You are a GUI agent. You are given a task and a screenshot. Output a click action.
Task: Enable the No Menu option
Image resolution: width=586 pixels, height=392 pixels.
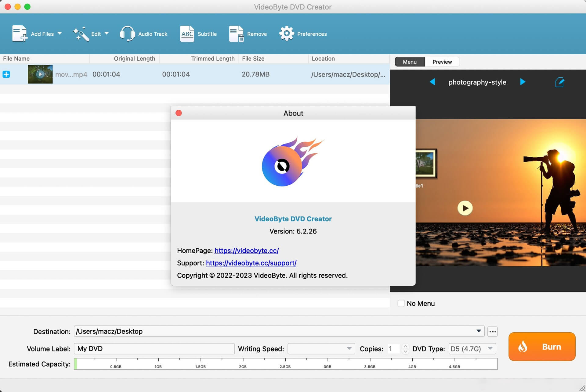click(401, 303)
